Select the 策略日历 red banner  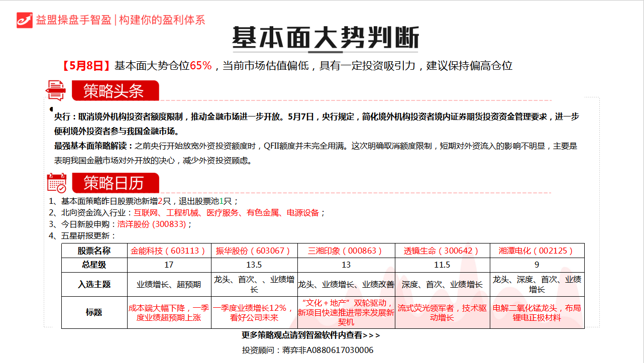pyautogui.click(x=115, y=183)
